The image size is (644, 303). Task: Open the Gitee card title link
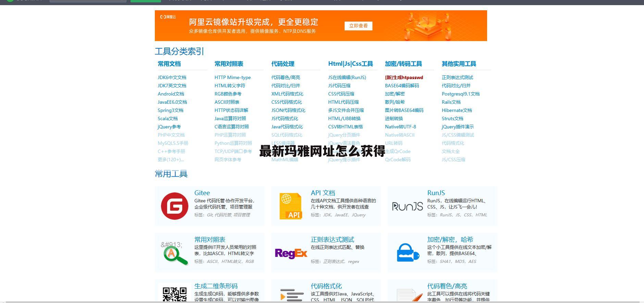[x=202, y=193]
